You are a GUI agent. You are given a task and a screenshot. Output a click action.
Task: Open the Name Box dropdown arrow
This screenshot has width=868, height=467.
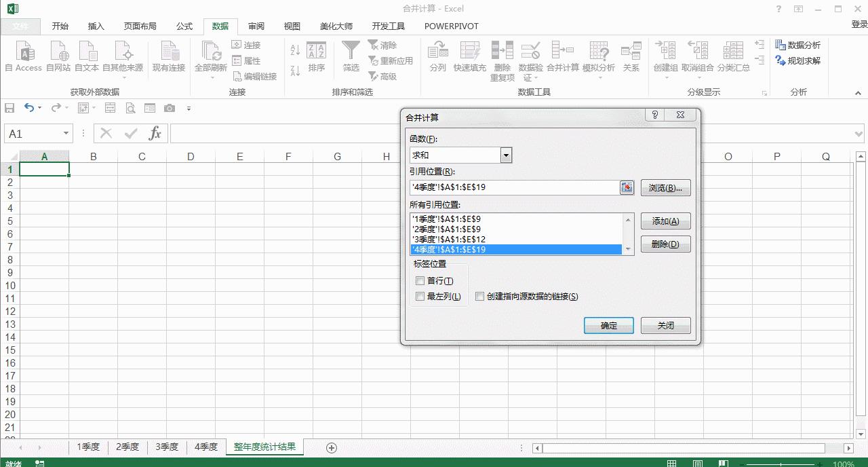coord(65,134)
